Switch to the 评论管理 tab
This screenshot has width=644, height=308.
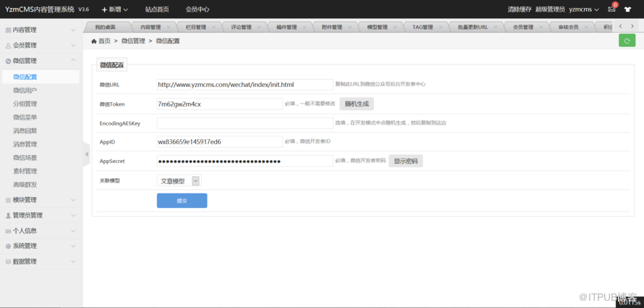pyautogui.click(x=241, y=27)
